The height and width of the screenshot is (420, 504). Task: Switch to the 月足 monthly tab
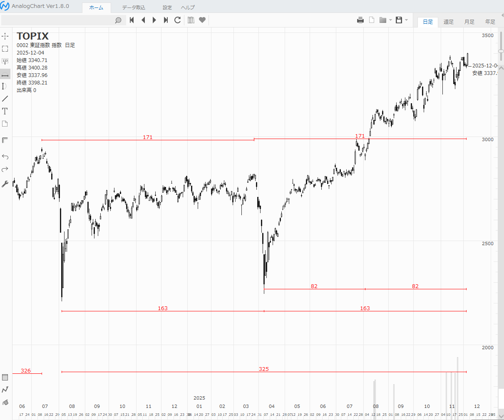click(469, 22)
